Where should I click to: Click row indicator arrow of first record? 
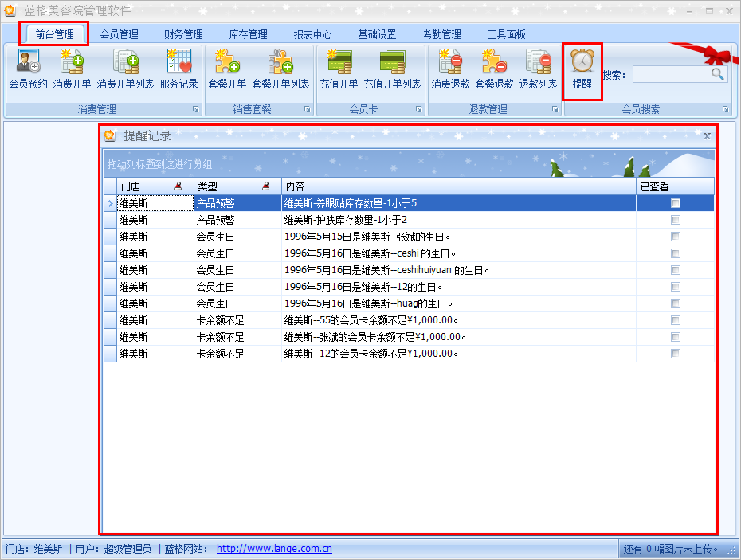[x=110, y=203]
